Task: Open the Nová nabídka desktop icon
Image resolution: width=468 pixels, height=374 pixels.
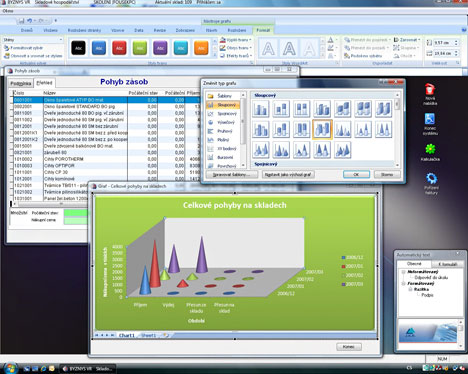Action: tap(430, 94)
